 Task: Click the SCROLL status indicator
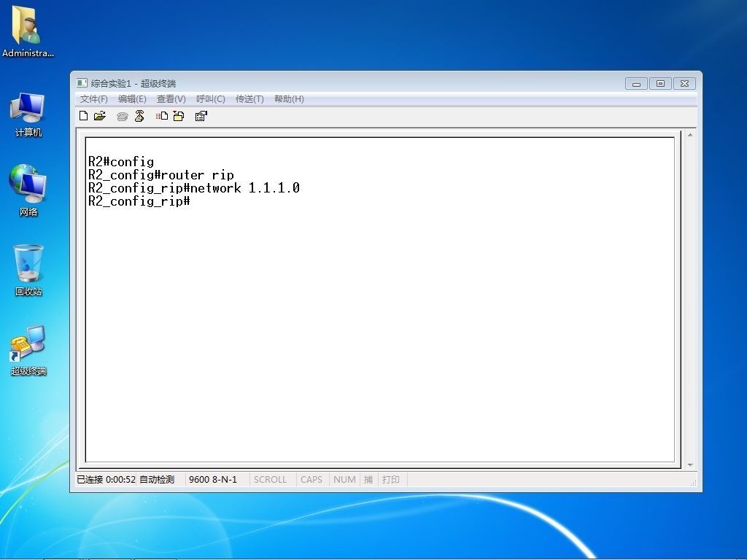[270, 480]
